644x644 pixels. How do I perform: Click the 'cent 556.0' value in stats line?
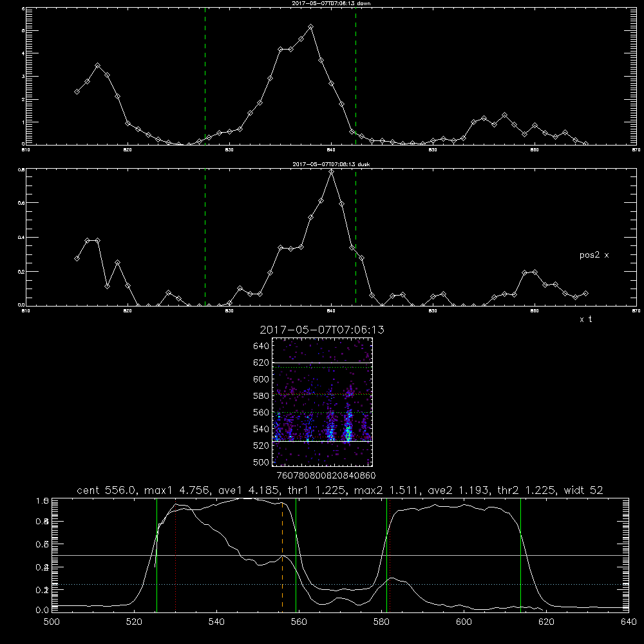[106, 490]
